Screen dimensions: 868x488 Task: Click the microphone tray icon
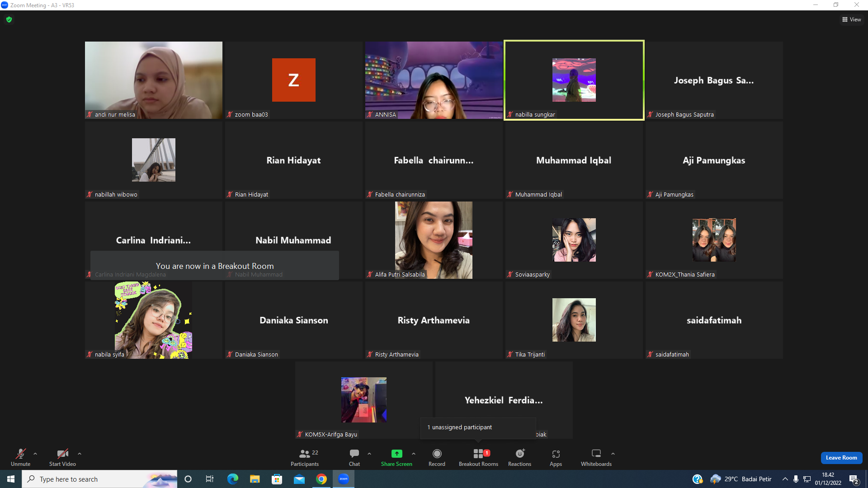pyautogui.click(x=796, y=479)
